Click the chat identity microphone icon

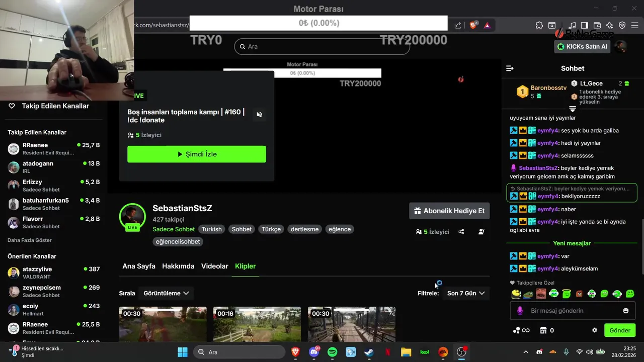click(520, 311)
